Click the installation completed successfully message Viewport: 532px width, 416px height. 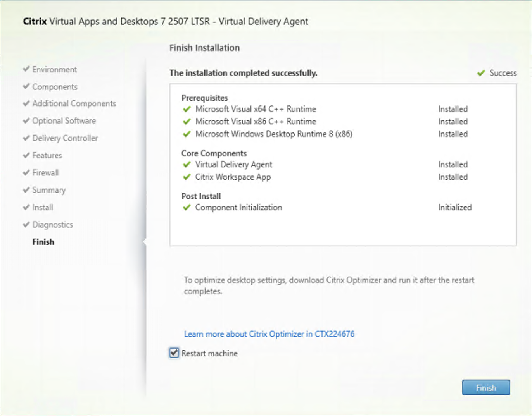click(243, 73)
